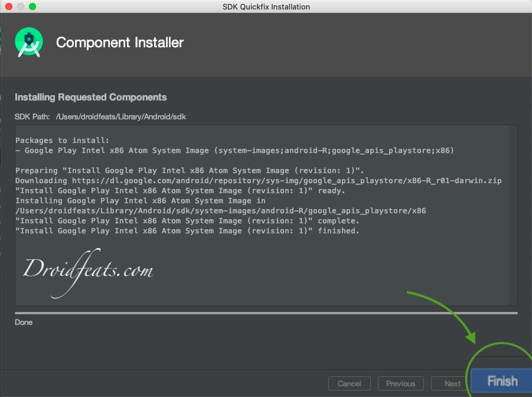The width and height of the screenshot is (532, 397).
Task: Select the Previous button
Action: 400,383
